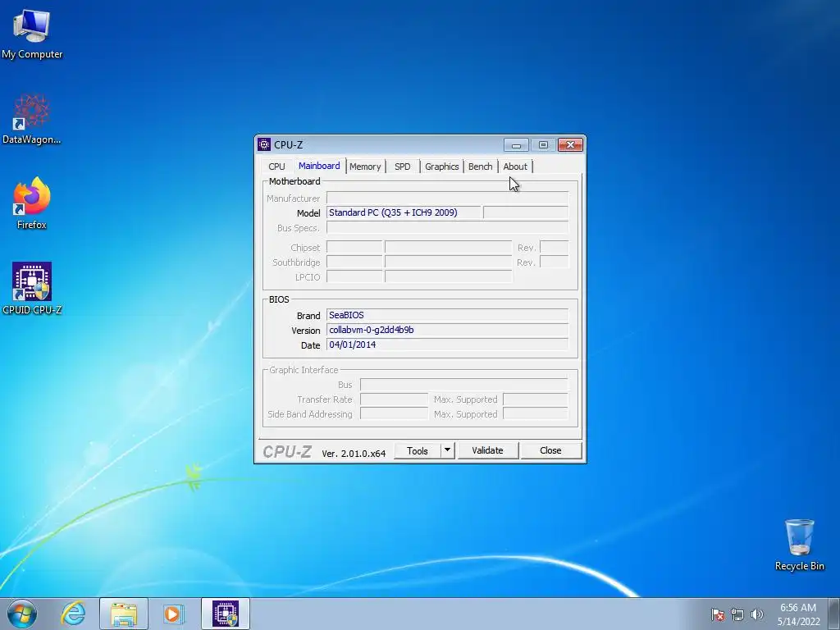Close CPU-Z with the red X
Viewport: 840px width, 630px height.
pyautogui.click(x=571, y=145)
